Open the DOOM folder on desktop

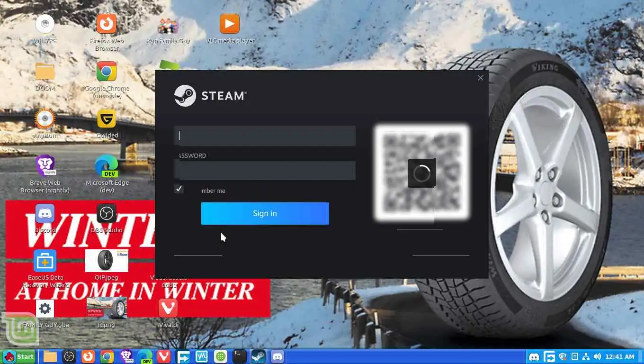point(45,77)
